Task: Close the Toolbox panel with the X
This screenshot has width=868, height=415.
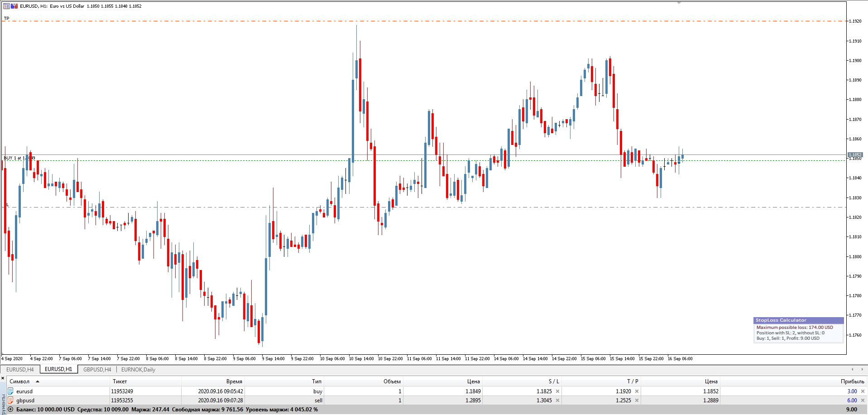Action: coord(3,378)
